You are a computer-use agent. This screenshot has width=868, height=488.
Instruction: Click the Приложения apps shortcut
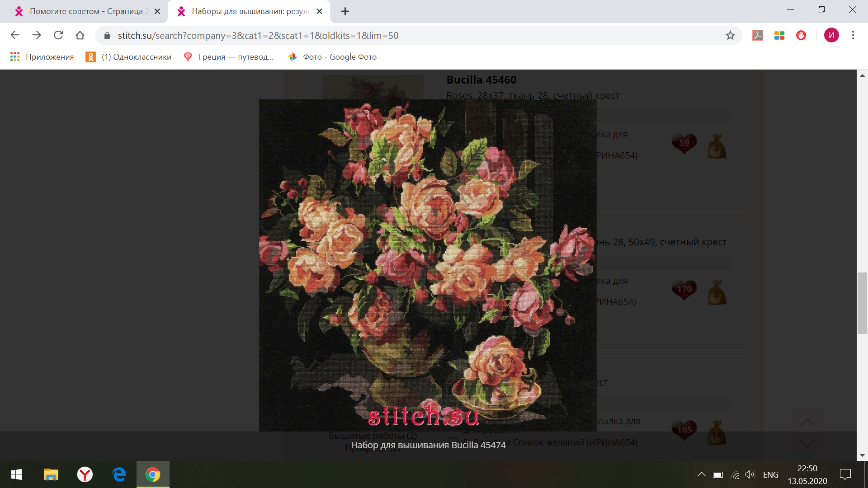coord(42,57)
